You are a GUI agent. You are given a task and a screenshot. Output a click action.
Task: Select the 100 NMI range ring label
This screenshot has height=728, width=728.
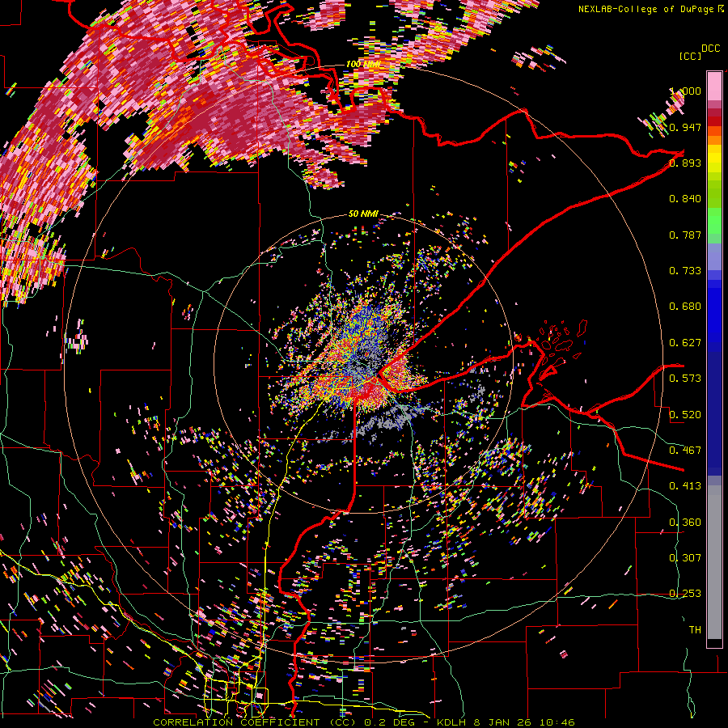coord(362,64)
